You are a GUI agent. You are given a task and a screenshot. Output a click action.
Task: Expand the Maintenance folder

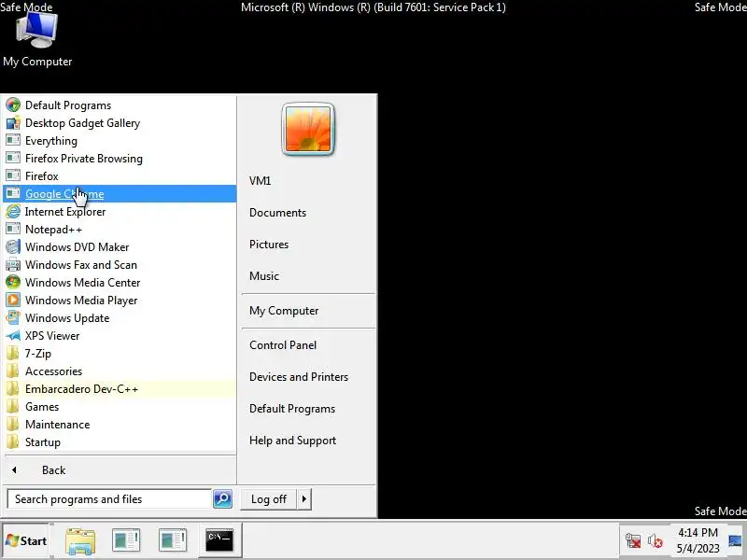120,425
